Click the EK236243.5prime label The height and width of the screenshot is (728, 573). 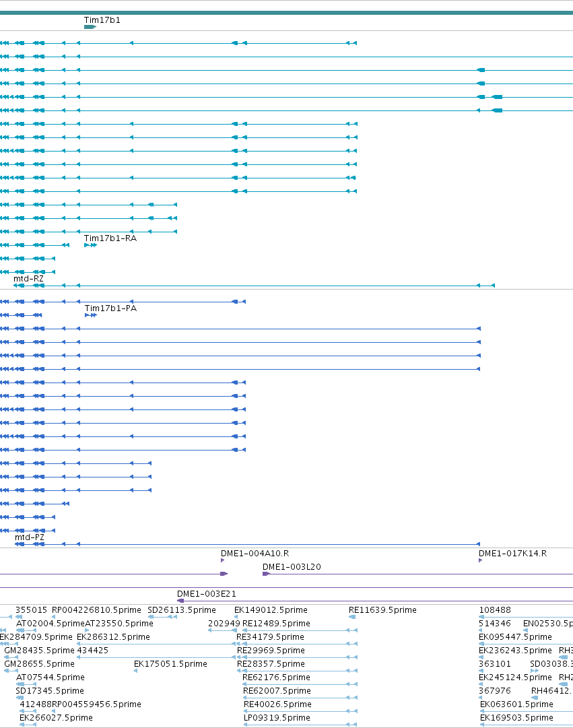click(515, 651)
